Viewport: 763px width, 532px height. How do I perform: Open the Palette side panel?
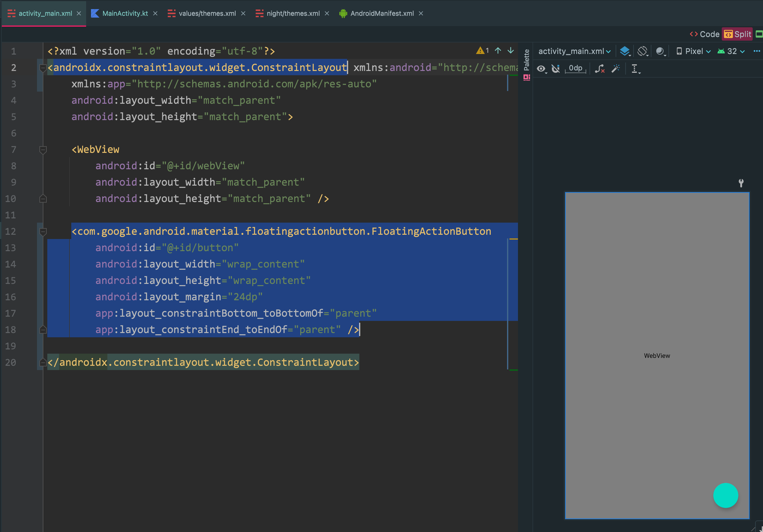526,60
